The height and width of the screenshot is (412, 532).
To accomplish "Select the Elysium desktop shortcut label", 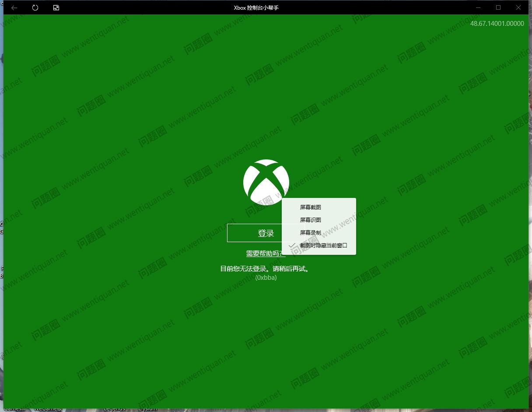I will coord(147,409).
